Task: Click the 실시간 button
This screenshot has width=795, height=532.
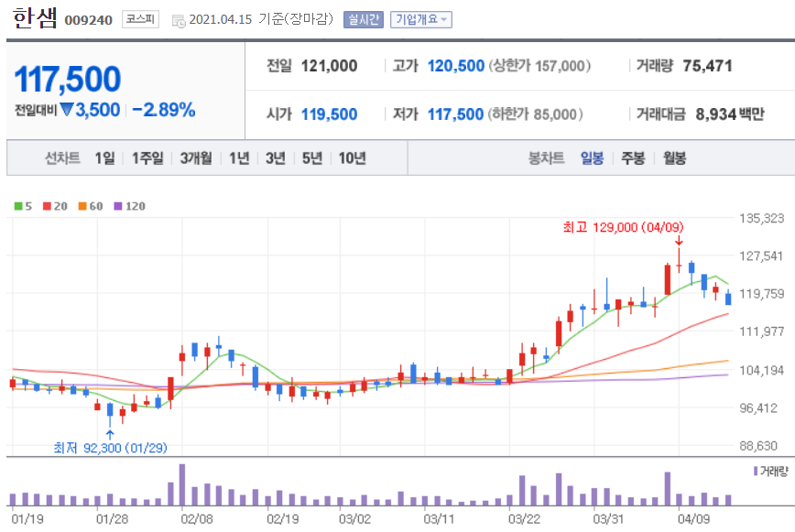Action: 364,20
